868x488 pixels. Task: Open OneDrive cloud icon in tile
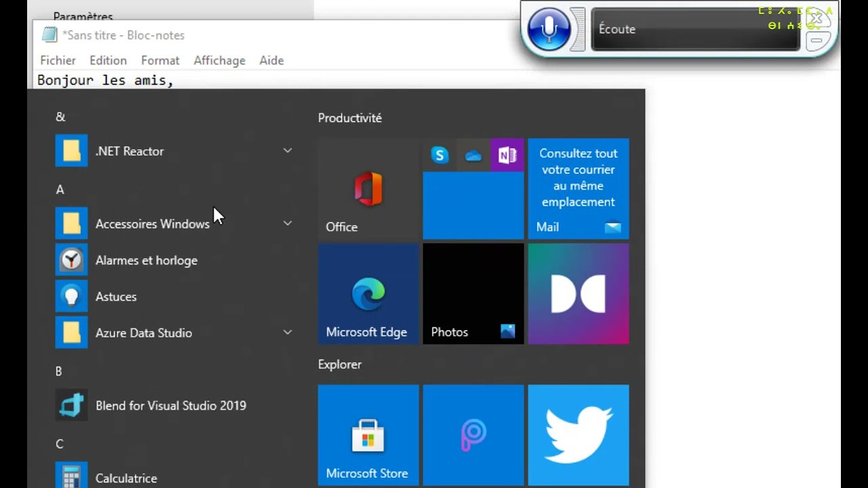coord(473,155)
